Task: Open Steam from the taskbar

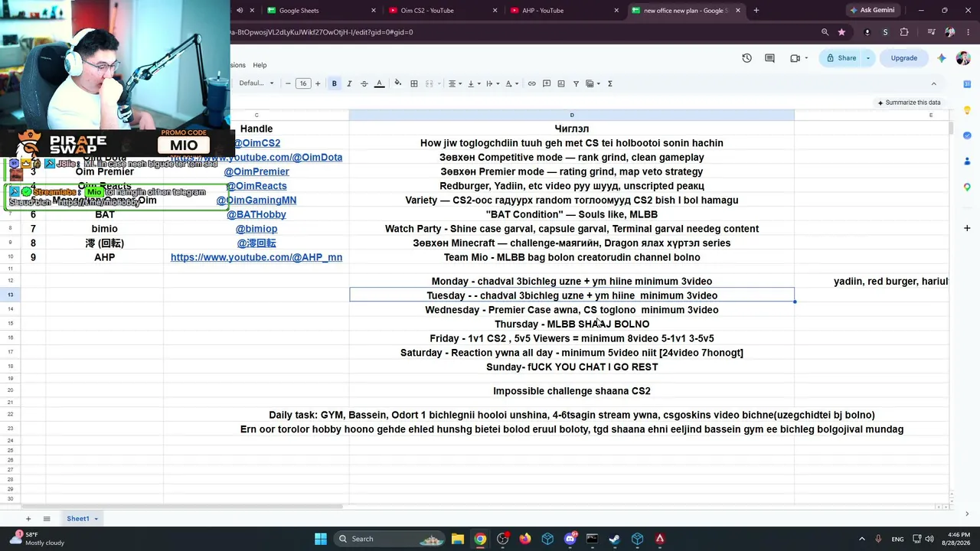Action: (x=614, y=539)
